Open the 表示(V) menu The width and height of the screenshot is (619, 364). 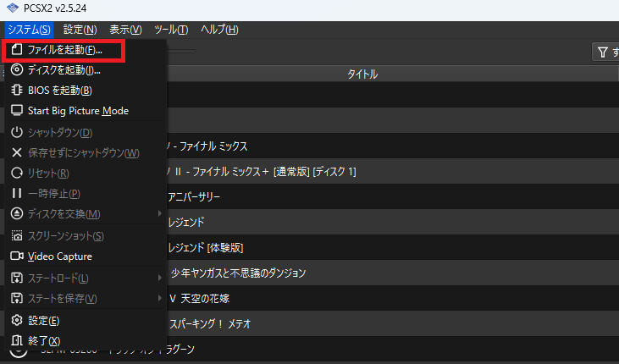click(125, 30)
